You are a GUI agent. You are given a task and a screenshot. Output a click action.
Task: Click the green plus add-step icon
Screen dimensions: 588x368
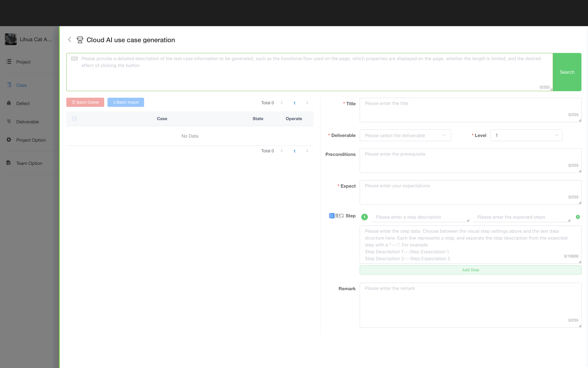pyautogui.click(x=578, y=217)
